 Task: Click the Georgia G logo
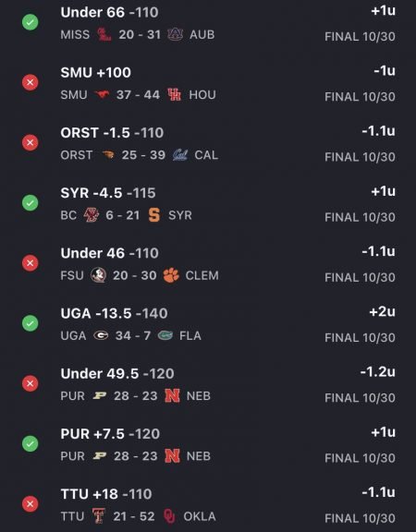pyautogui.click(x=101, y=335)
